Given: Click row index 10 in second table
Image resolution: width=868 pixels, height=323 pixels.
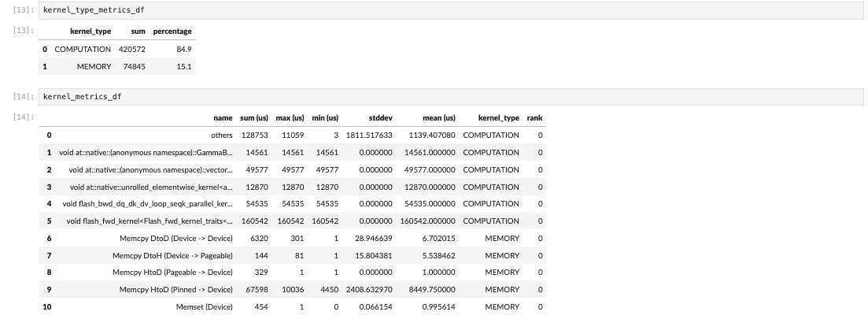Looking at the screenshot, I should click(47, 307).
